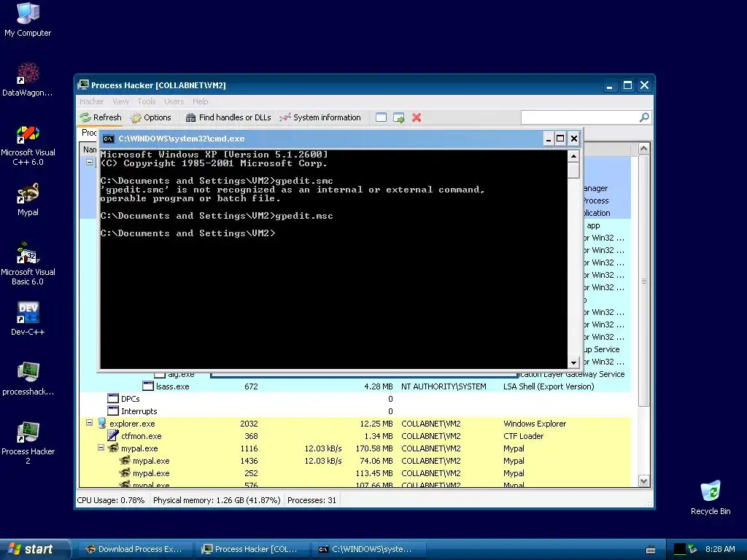Open System information in Process Hacker

pos(320,117)
